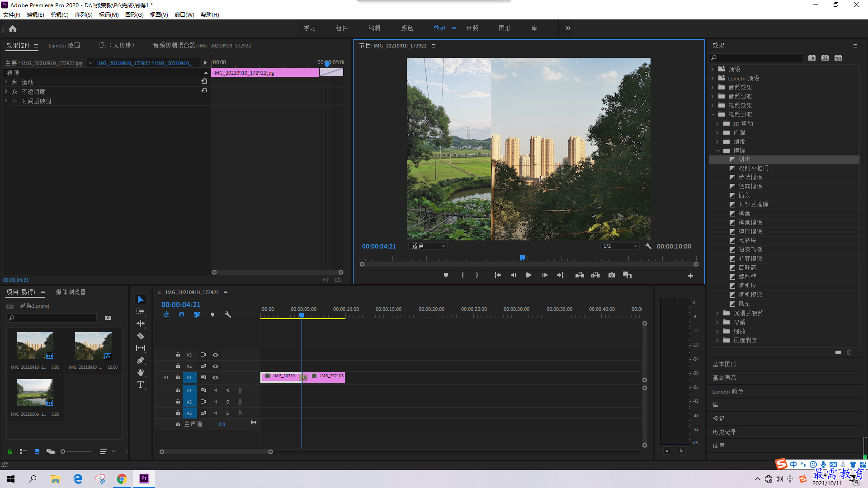Image resolution: width=868 pixels, height=488 pixels.
Task: Open the 序列(S) menu
Action: tap(84, 15)
